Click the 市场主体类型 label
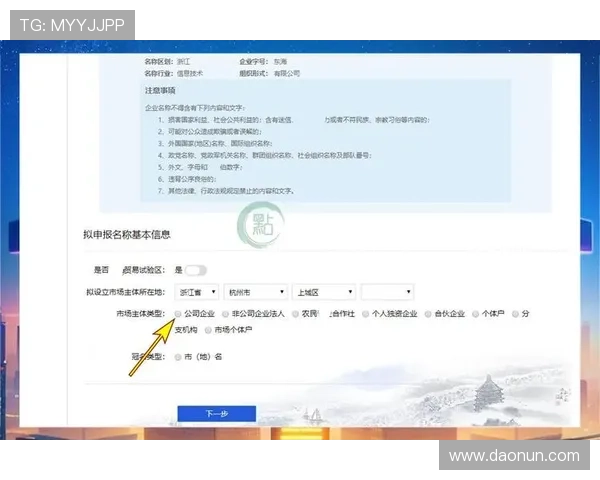Viewport: 600px width, 480px height. click(141, 314)
